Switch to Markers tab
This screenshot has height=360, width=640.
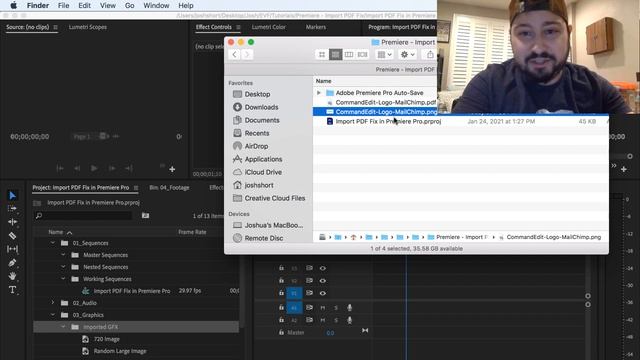point(316,27)
